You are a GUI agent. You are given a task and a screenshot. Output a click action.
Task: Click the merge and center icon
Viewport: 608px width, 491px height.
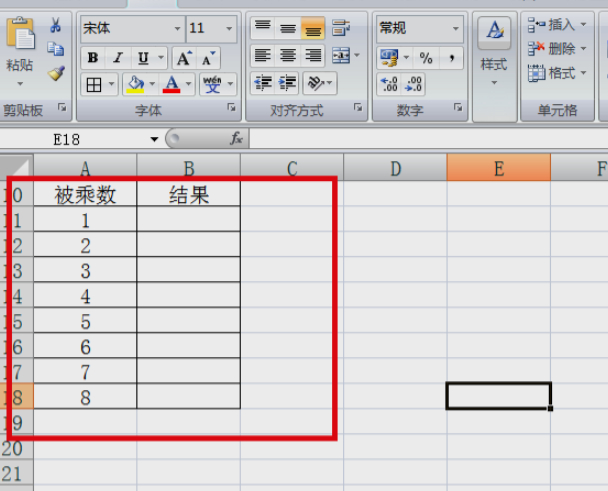pos(341,55)
